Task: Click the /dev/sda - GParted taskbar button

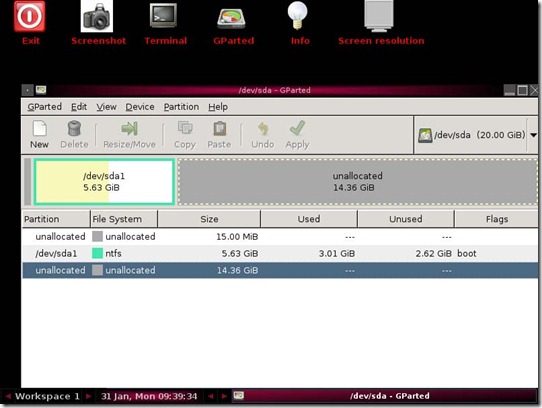Action: point(384,396)
